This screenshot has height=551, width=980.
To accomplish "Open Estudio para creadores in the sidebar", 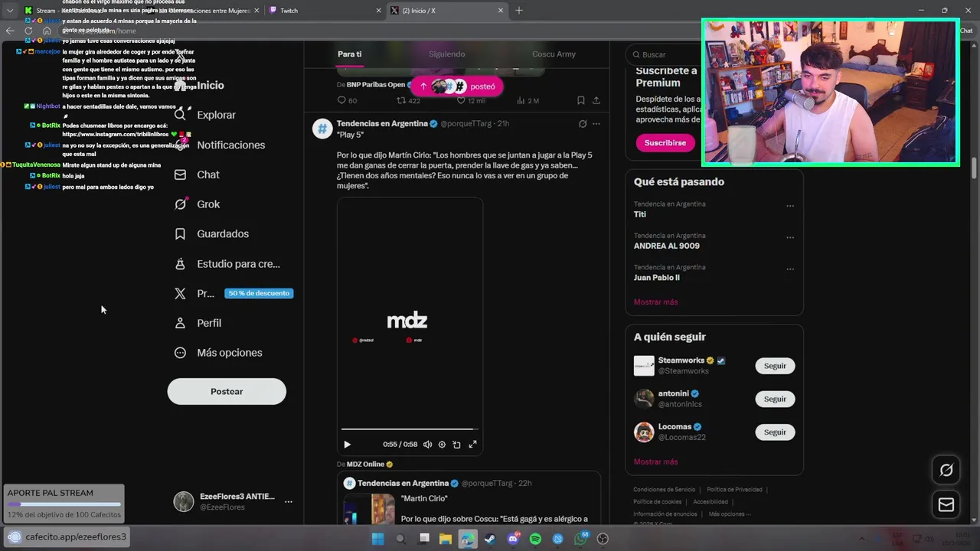I will 227,263.
